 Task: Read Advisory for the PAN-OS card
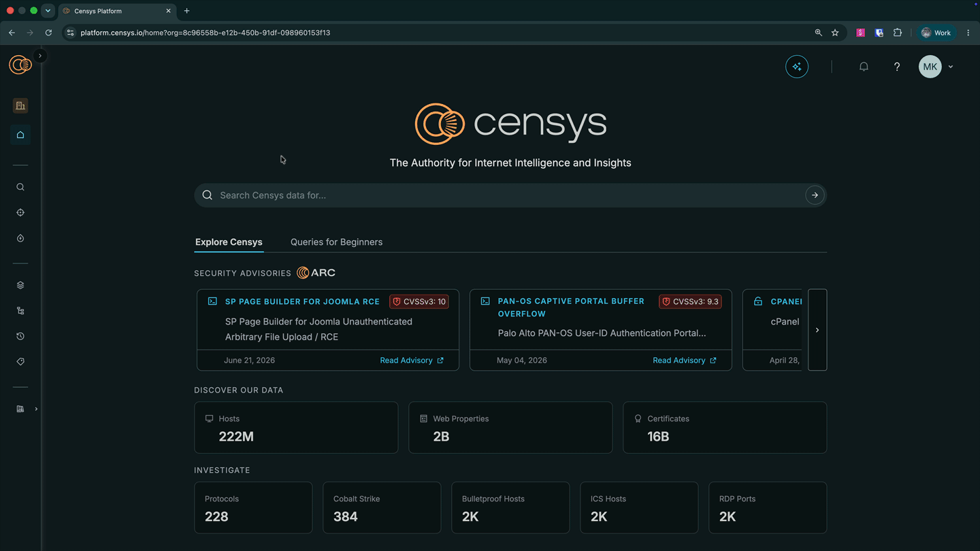tap(685, 361)
